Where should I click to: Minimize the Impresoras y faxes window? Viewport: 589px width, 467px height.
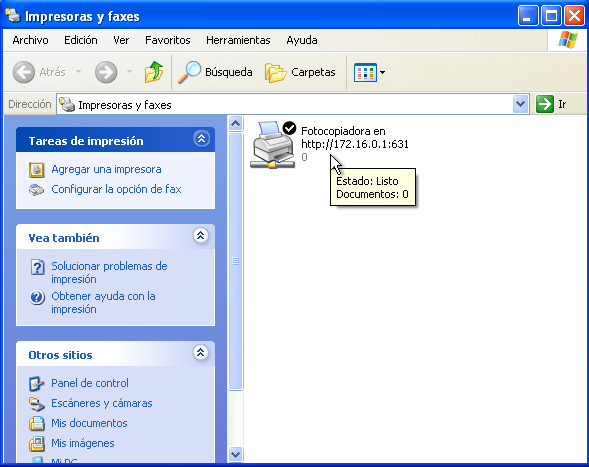click(528, 16)
